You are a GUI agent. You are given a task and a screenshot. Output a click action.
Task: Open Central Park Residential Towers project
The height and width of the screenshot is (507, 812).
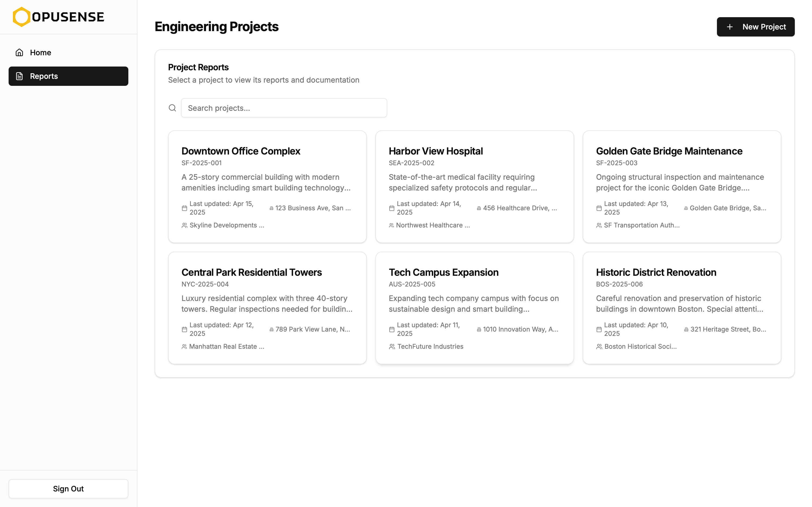tap(251, 272)
